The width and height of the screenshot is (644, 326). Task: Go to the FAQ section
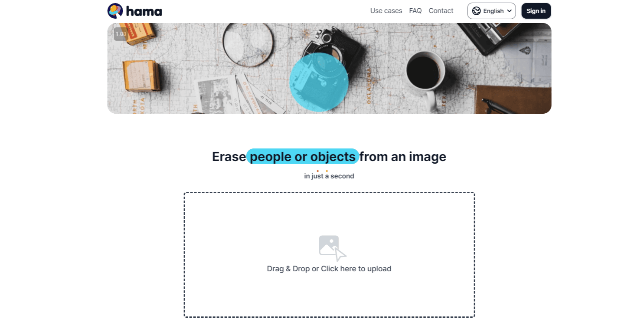415,11
